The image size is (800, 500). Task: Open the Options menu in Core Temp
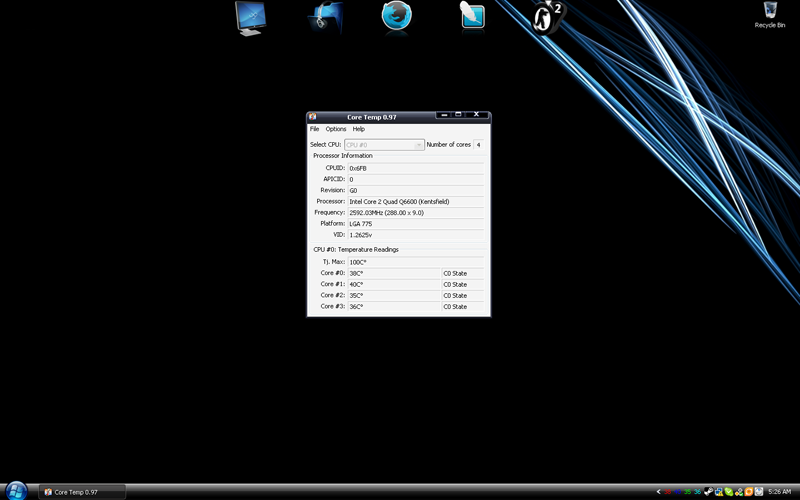coord(336,129)
